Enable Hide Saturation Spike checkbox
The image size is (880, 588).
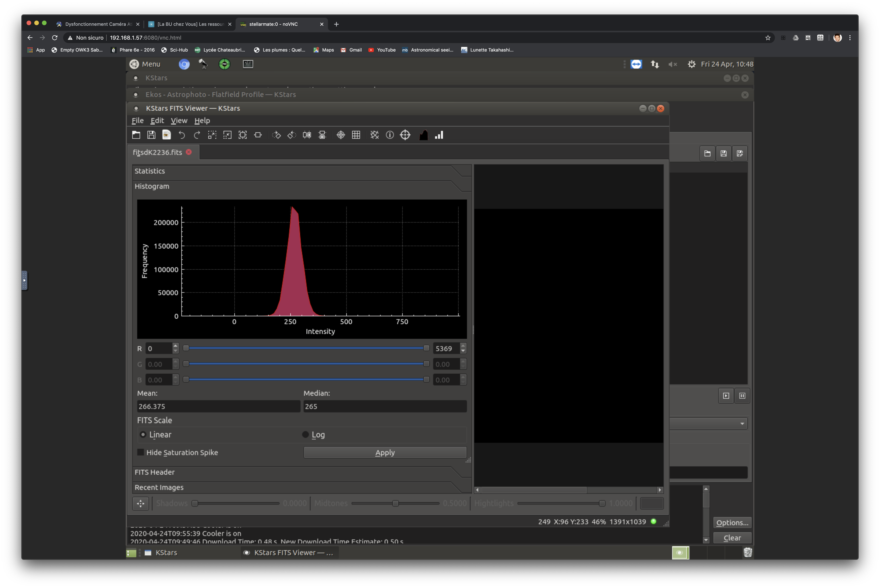[x=141, y=452]
